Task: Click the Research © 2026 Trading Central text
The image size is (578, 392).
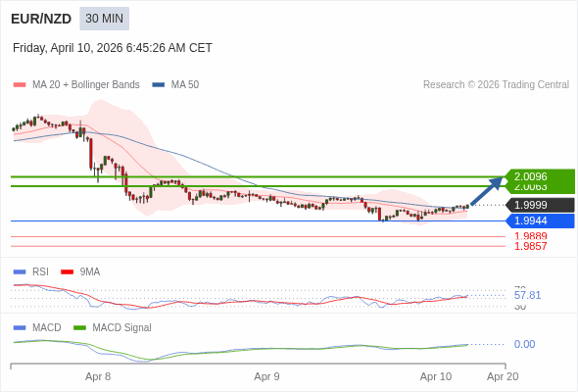Action: (496, 85)
